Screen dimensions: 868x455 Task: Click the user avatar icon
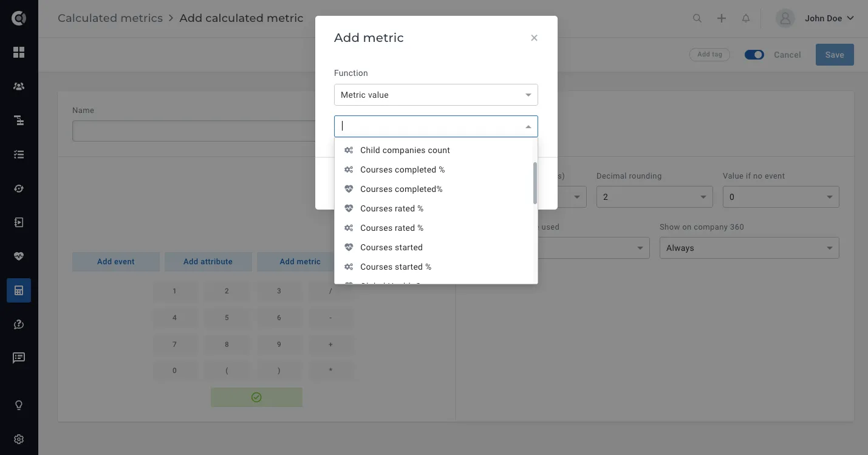[785, 18]
